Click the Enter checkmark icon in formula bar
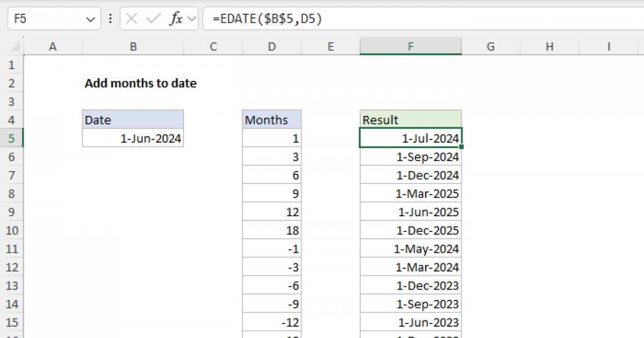Viewport: 644px width, 338px height. coord(153,19)
